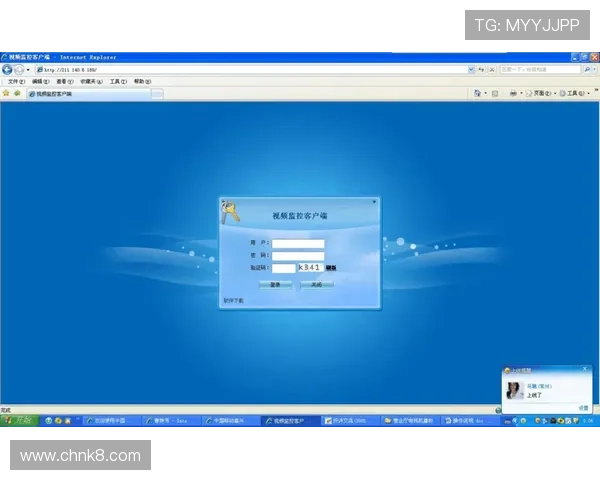Open the 文件(F) menu
Screen dimensions: 600x480
[x=16, y=81]
